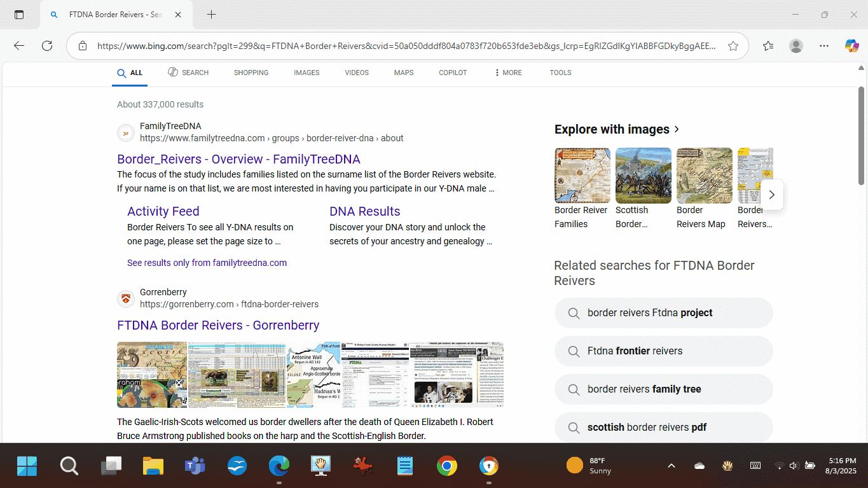868x488 pixels.
Task: Open browser Settings and more ellipsis
Action: pos(824,46)
